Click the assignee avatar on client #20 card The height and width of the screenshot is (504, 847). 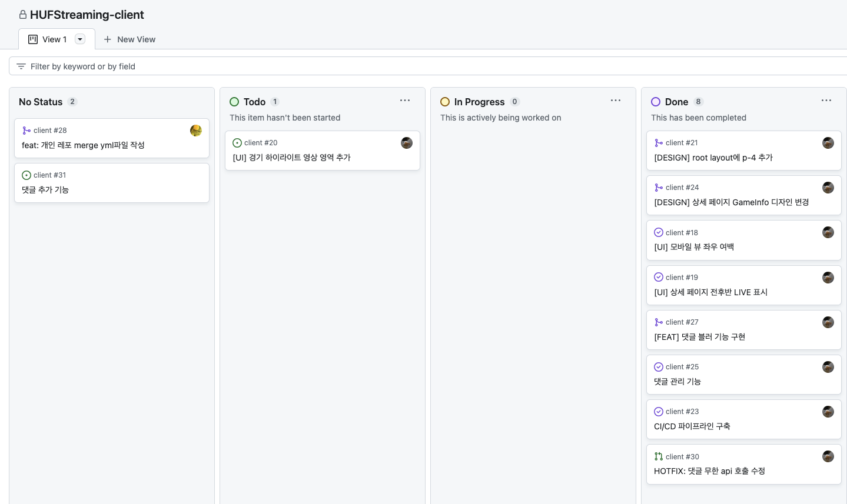pos(407,143)
